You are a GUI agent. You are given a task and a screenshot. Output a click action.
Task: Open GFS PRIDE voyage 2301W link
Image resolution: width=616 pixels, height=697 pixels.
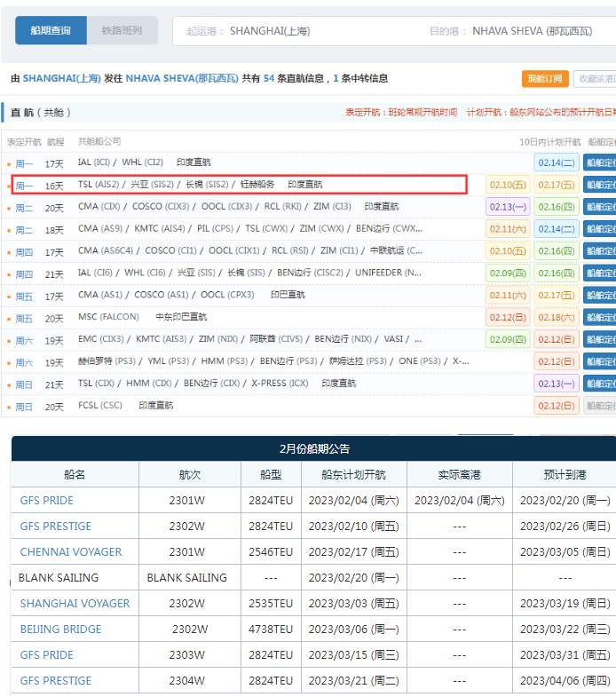coord(47,501)
